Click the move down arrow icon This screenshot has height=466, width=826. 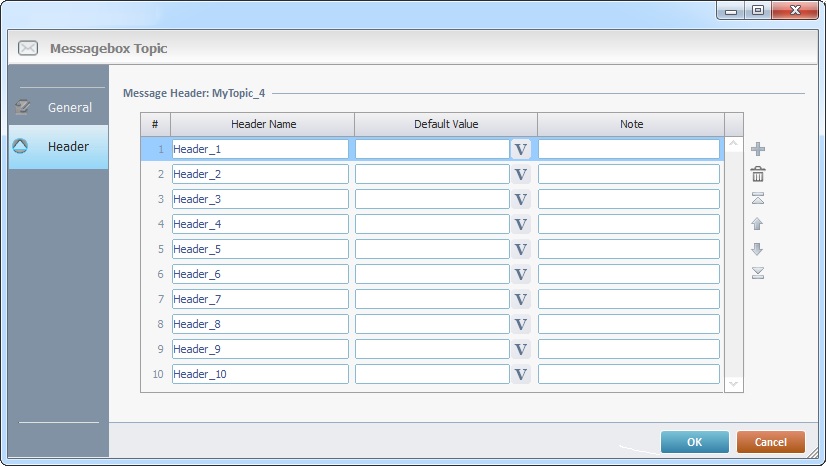tap(758, 249)
